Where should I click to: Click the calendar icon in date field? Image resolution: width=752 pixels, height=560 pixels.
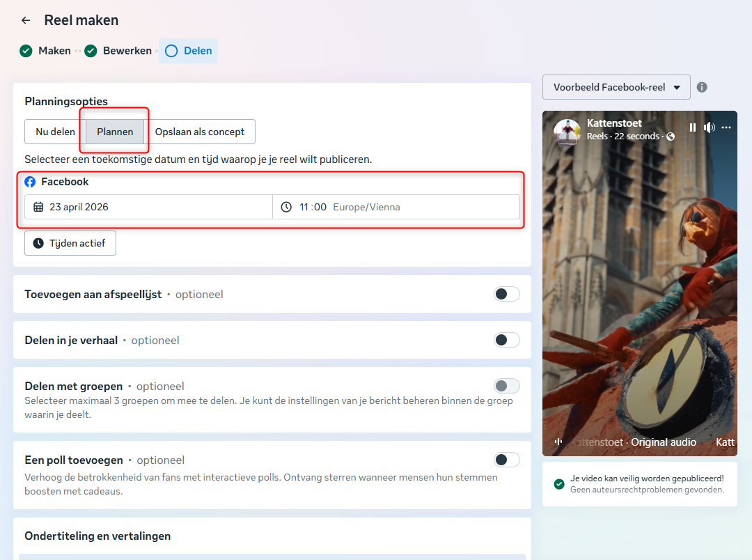pyautogui.click(x=38, y=207)
